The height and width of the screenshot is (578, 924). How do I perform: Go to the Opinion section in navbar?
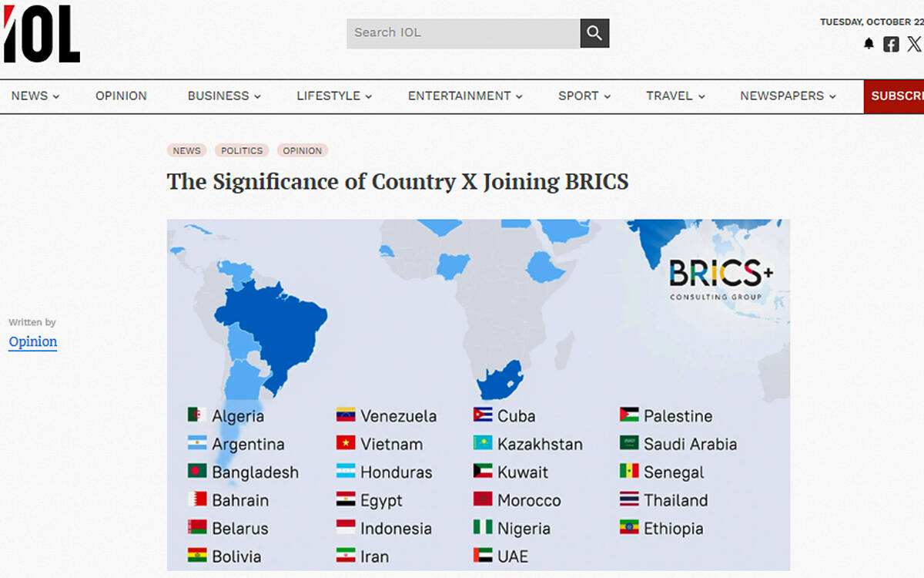coord(121,96)
